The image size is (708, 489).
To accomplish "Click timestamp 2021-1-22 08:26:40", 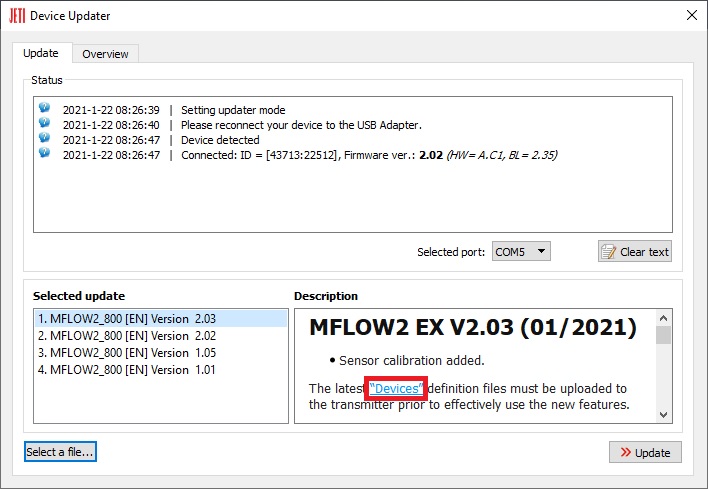I will (x=111, y=125).
